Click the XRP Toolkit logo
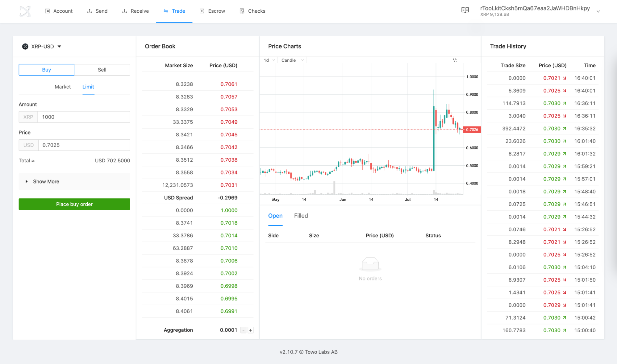The image size is (617, 364). tap(25, 11)
